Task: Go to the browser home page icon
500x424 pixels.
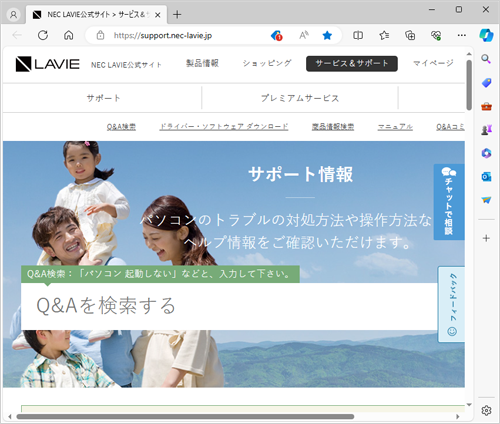Action: point(69,35)
